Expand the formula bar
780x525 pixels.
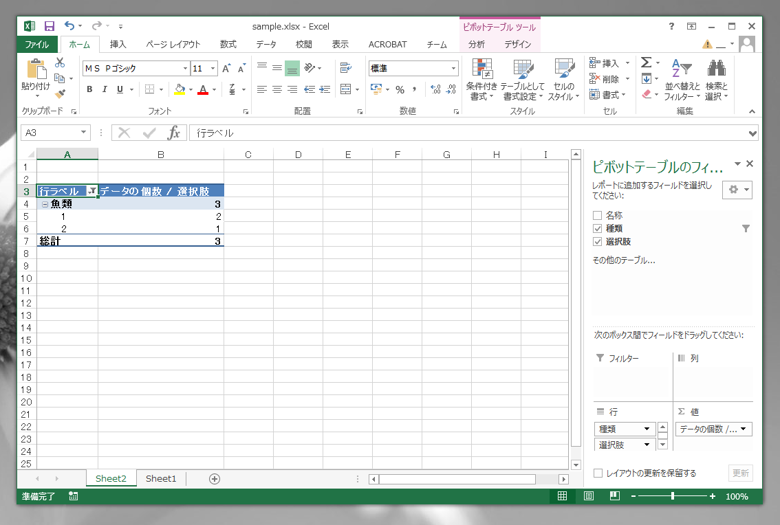point(752,133)
